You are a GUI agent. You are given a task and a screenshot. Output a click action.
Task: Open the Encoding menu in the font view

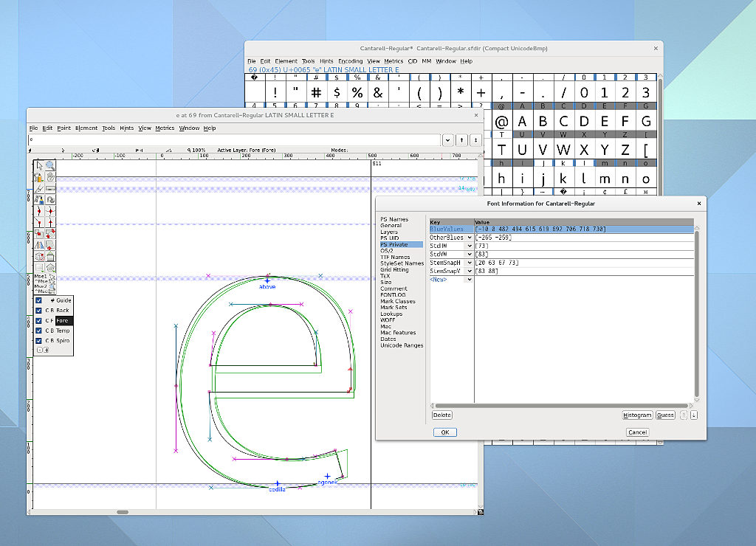click(x=350, y=61)
